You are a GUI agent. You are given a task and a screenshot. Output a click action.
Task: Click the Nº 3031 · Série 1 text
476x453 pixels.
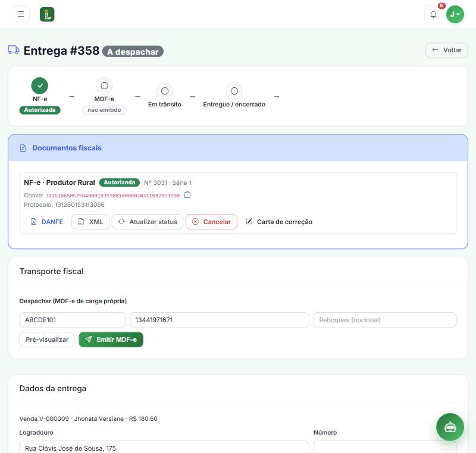click(x=168, y=183)
